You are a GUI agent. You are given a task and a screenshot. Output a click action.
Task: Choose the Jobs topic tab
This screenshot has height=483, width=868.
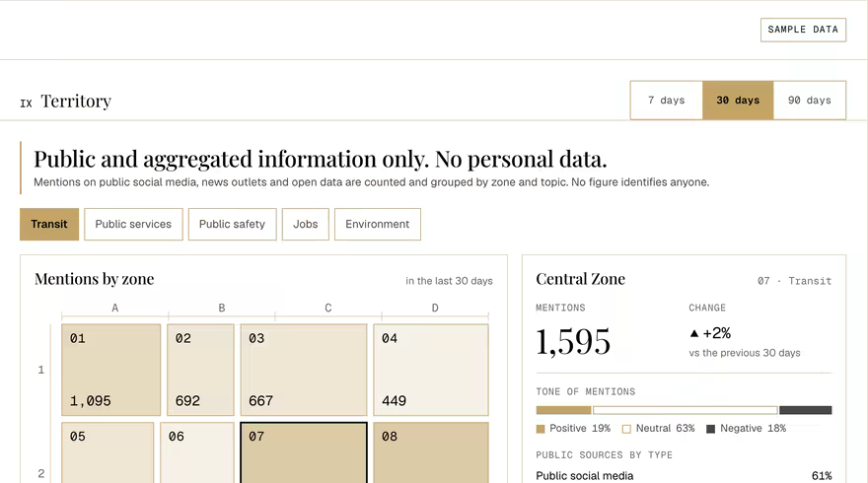coord(306,224)
